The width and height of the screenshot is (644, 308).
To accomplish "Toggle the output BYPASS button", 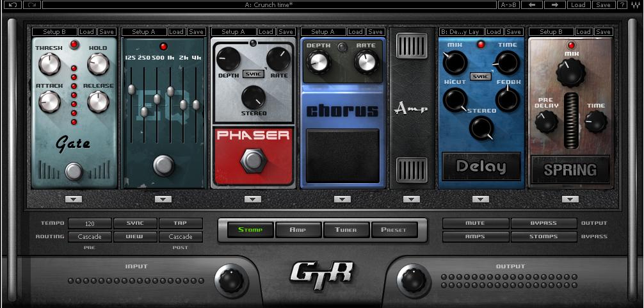I will coord(543,223).
